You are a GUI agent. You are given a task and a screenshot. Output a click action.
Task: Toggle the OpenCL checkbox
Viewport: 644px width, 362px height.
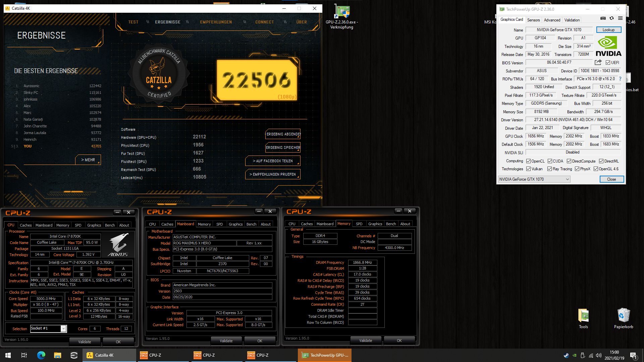point(528,161)
